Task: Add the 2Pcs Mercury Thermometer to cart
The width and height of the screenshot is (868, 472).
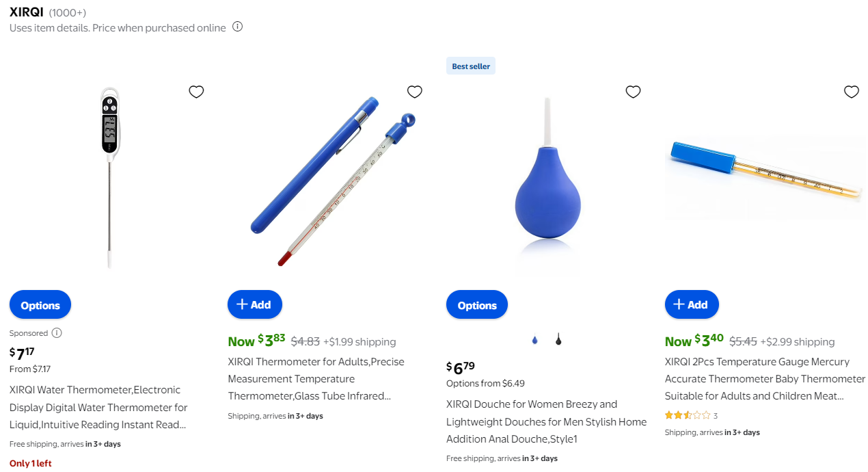Action: [x=692, y=304]
